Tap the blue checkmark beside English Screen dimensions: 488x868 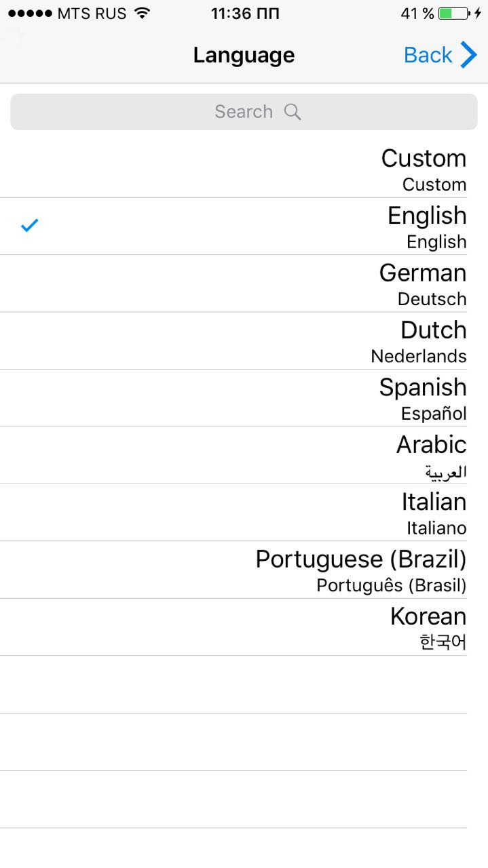click(x=29, y=226)
